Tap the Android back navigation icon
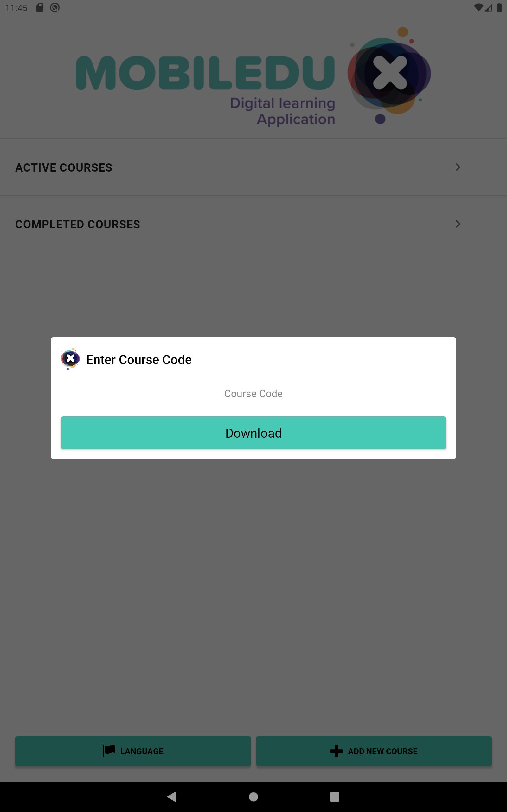Image resolution: width=507 pixels, height=812 pixels. pyautogui.click(x=172, y=796)
